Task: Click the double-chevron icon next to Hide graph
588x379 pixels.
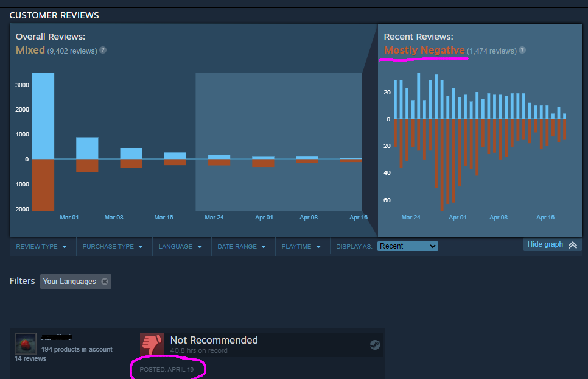Action: click(x=572, y=245)
